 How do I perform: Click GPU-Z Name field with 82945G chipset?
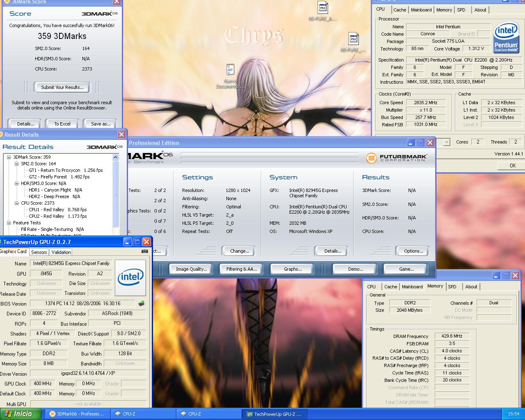click(x=71, y=263)
